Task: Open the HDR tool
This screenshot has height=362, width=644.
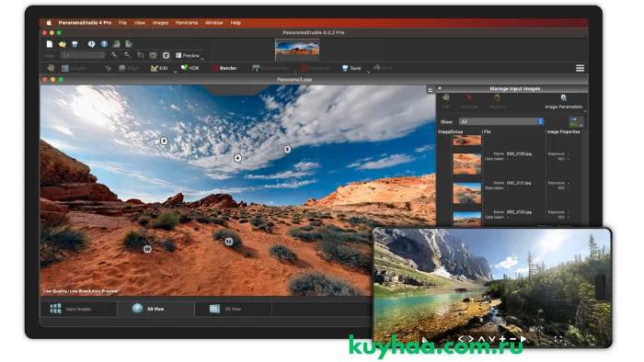Action: point(190,68)
